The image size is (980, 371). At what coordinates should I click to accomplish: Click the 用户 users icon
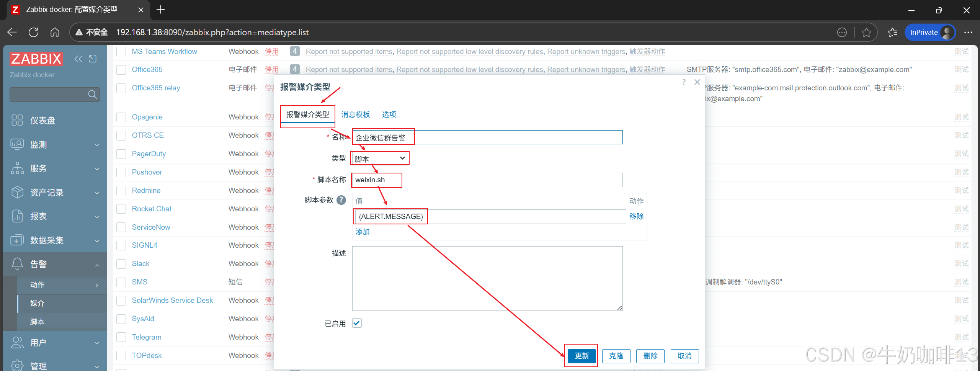tap(17, 343)
